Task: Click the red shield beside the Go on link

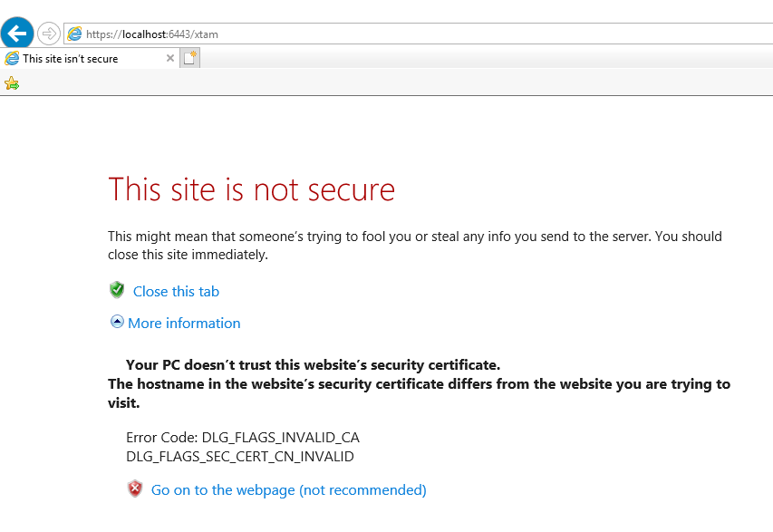Action: tap(135, 488)
